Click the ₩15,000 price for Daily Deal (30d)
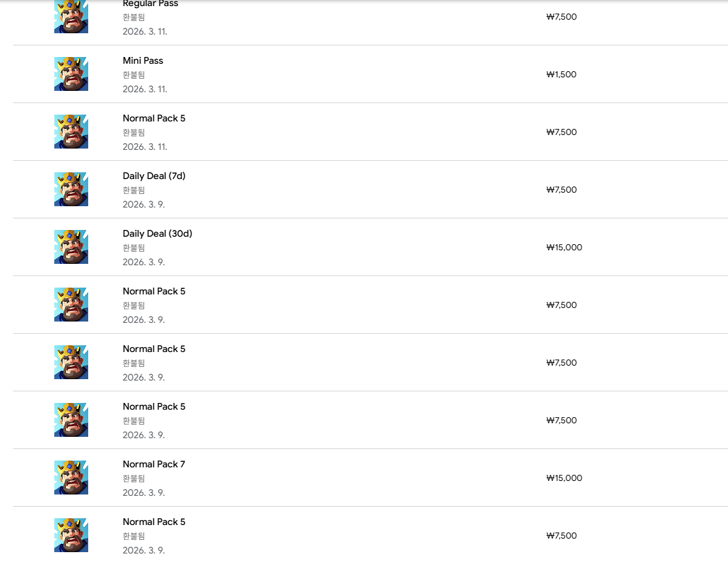The image size is (728, 563). point(564,248)
